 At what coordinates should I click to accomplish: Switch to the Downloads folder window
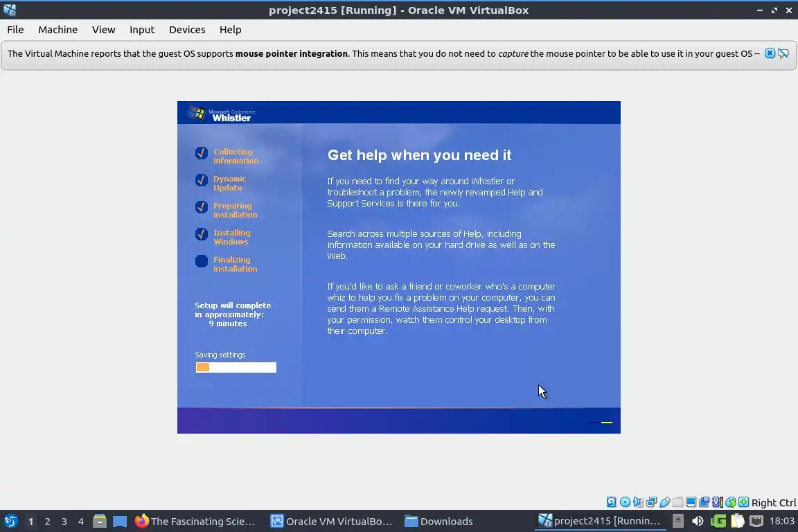(438, 522)
